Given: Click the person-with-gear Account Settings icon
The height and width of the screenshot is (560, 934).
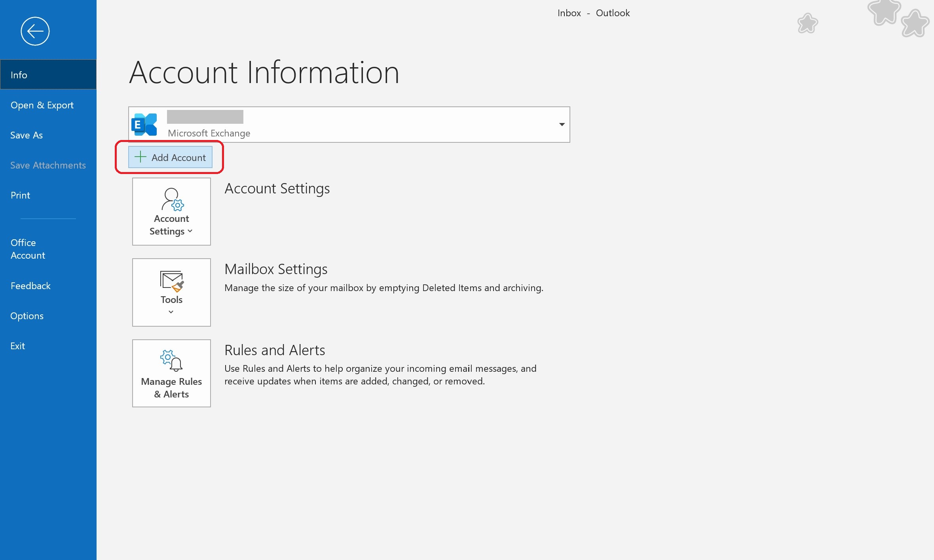Looking at the screenshot, I should 173,199.
